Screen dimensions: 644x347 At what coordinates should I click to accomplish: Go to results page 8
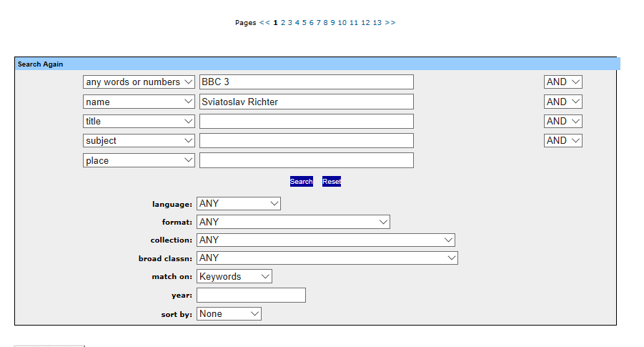point(325,23)
